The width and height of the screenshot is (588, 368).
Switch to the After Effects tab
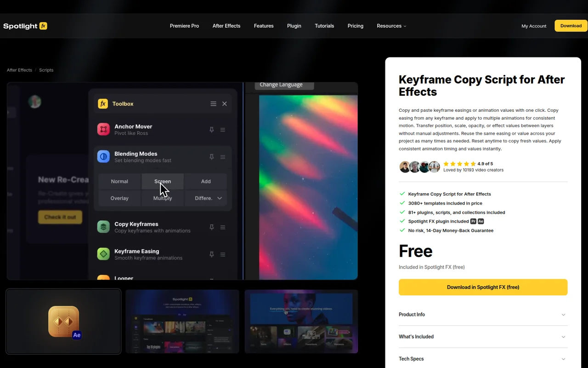226,26
